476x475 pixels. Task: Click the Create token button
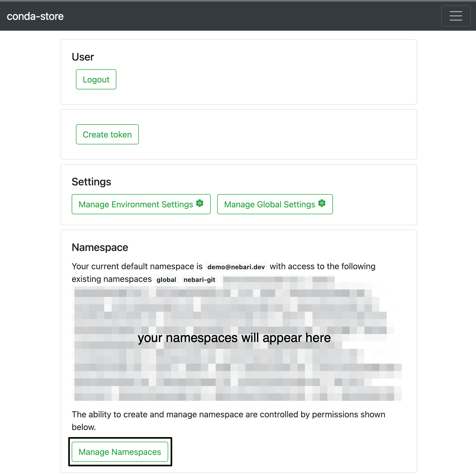pyautogui.click(x=107, y=134)
